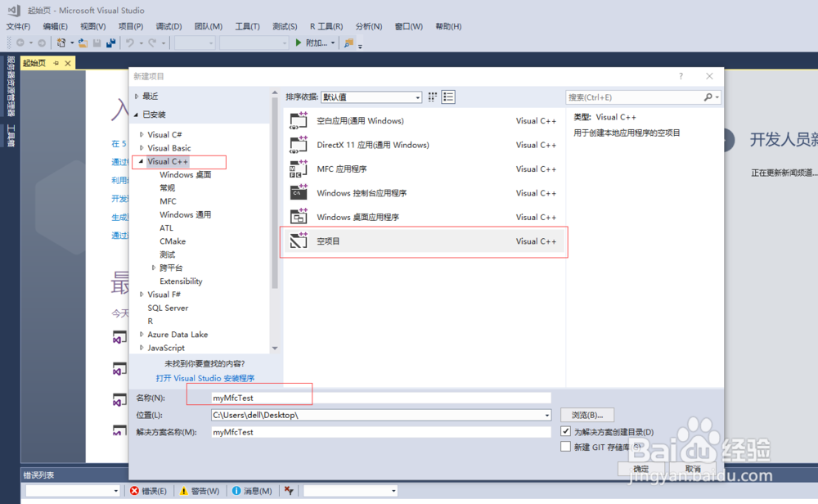
Task: Click the Redo toolbar icon
Action: (x=152, y=43)
